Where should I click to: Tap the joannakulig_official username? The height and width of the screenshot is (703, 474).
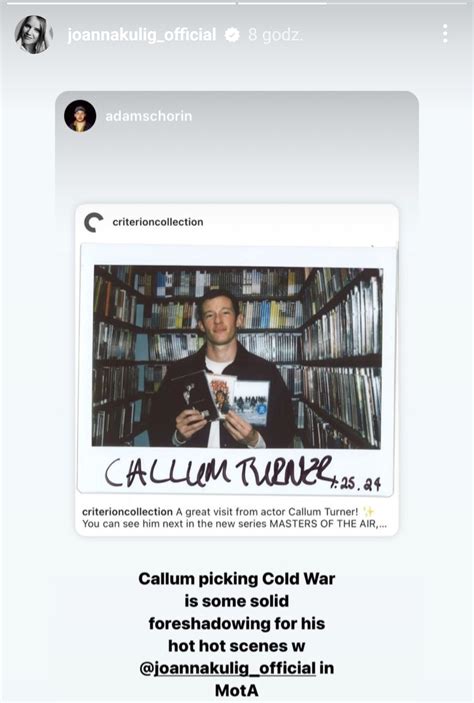142,35
